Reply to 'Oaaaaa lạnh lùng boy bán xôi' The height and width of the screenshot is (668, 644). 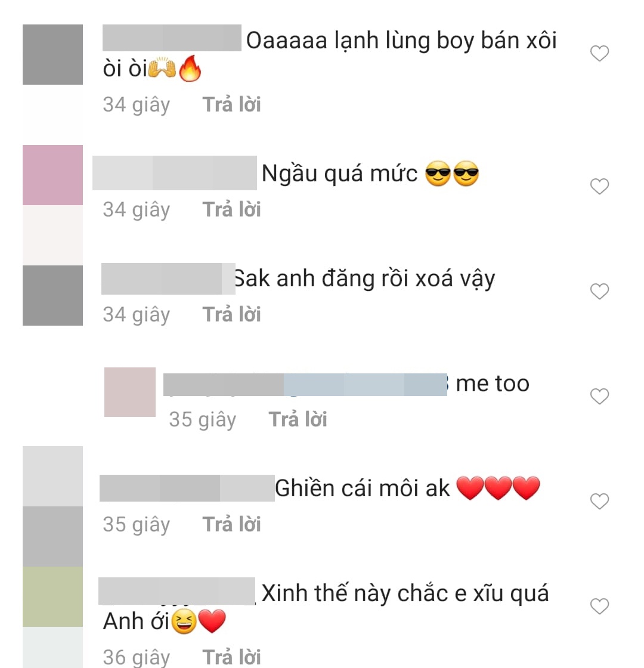point(231,105)
